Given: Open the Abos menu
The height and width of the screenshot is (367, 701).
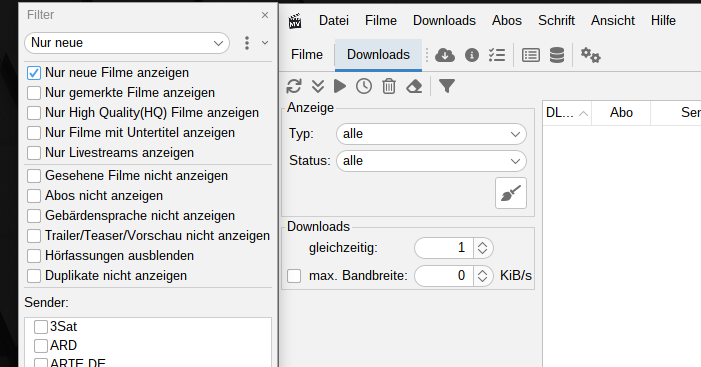Looking at the screenshot, I should (x=507, y=21).
